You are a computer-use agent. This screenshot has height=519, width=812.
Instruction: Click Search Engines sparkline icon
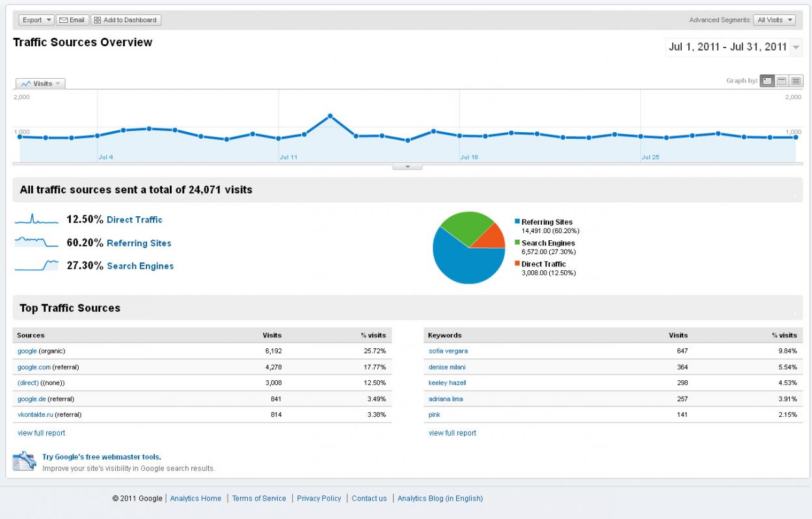[36, 265]
